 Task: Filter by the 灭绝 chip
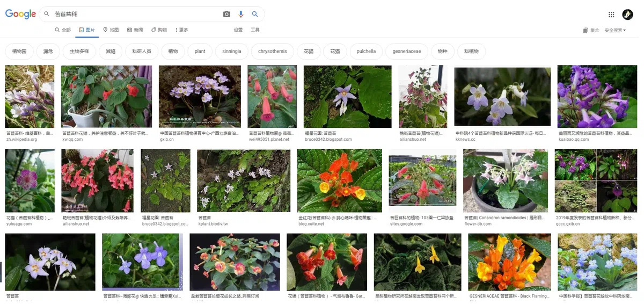click(x=111, y=52)
